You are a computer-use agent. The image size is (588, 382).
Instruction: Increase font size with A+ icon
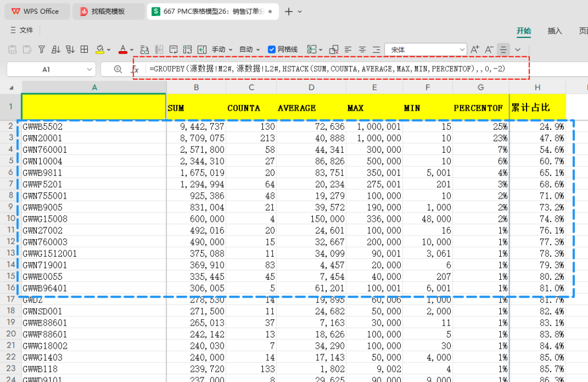tap(475, 49)
